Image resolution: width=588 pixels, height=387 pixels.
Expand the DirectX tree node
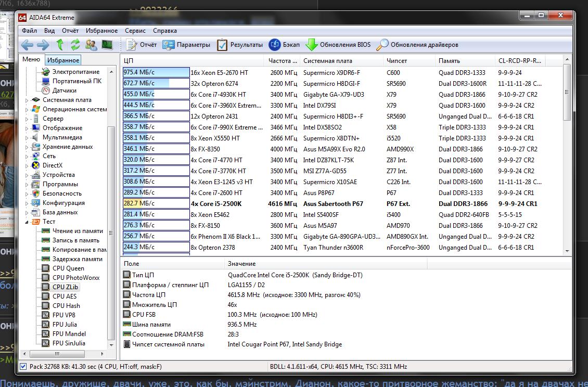click(27, 166)
